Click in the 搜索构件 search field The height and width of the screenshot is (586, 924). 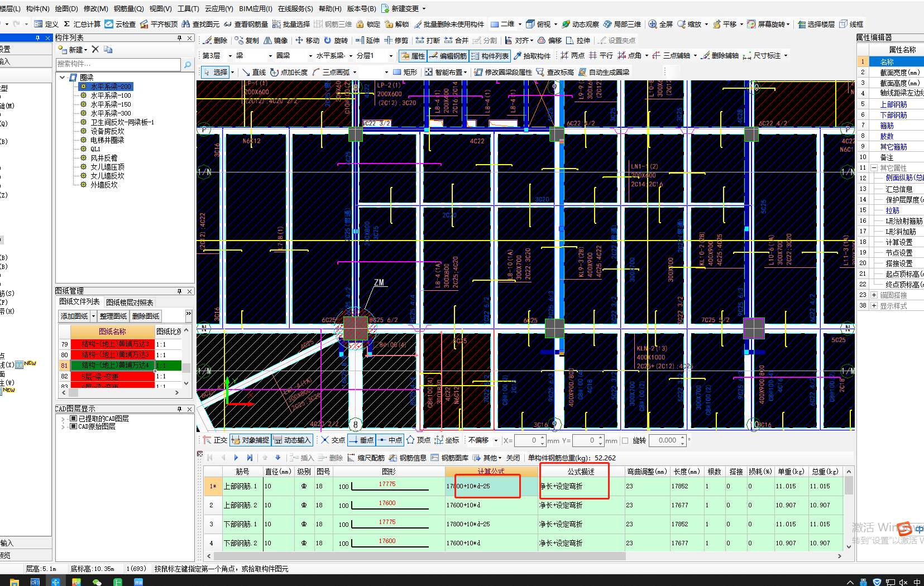click(118, 64)
